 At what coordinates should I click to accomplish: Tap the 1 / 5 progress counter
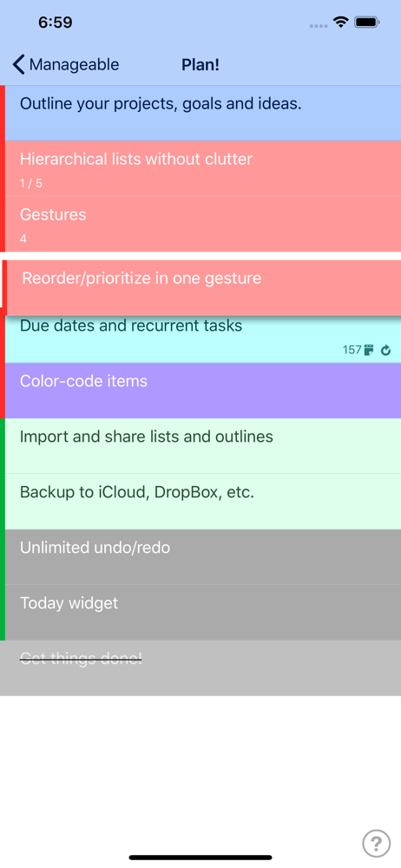31,183
